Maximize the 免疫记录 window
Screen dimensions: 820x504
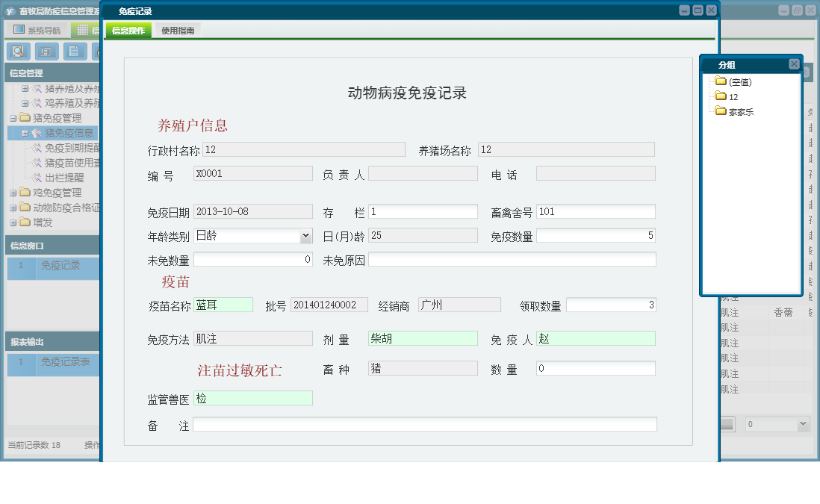pyautogui.click(x=698, y=10)
